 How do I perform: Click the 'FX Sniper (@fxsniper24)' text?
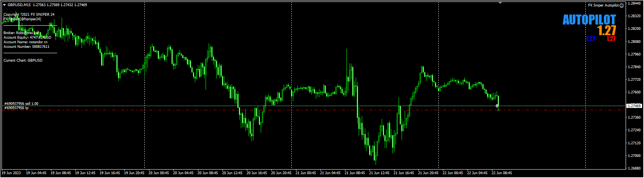tap(22, 19)
